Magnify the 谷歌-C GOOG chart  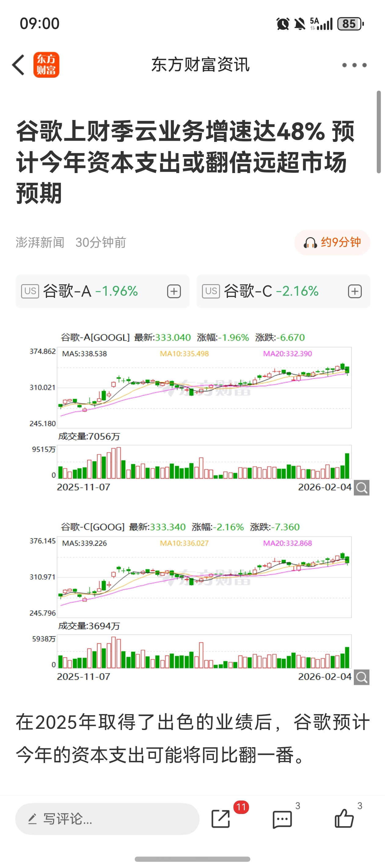362,677
